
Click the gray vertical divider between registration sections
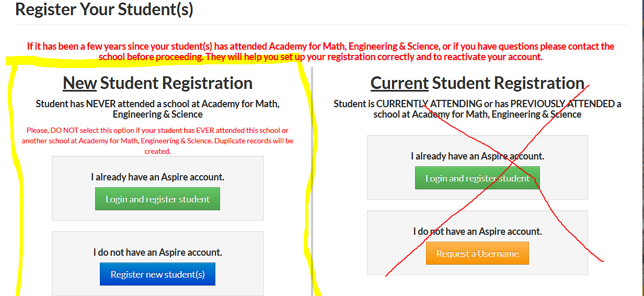312,181
